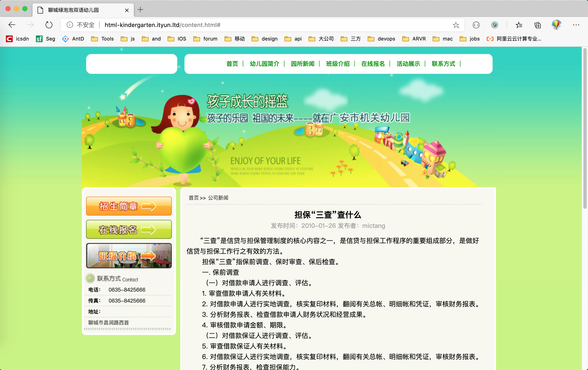Open a new tab with plus icon
This screenshot has height=370, width=588.
click(x=140, y=10)
